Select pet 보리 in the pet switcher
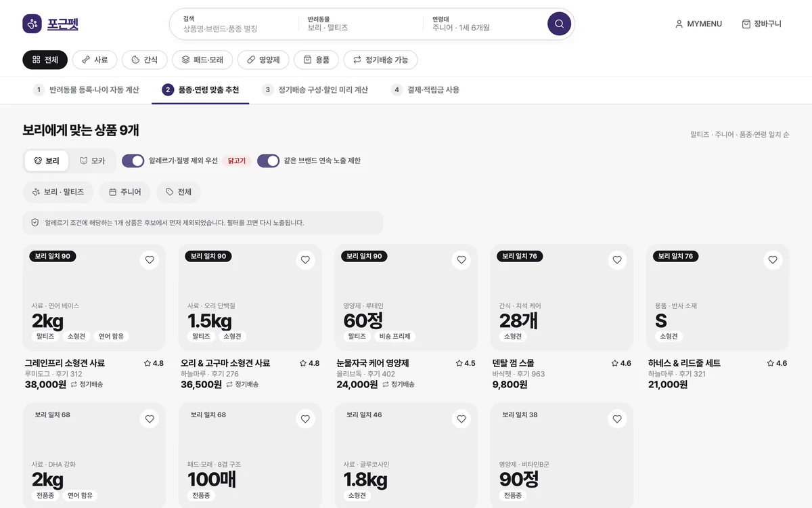The height and width of the screenshot is (508, 812). (47, 161)
